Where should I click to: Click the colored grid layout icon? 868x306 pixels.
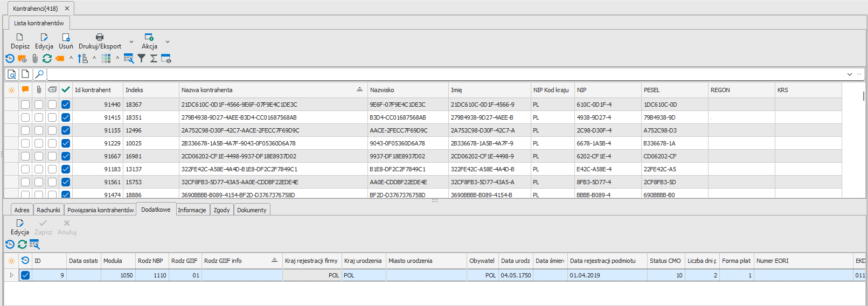[106, 58]
